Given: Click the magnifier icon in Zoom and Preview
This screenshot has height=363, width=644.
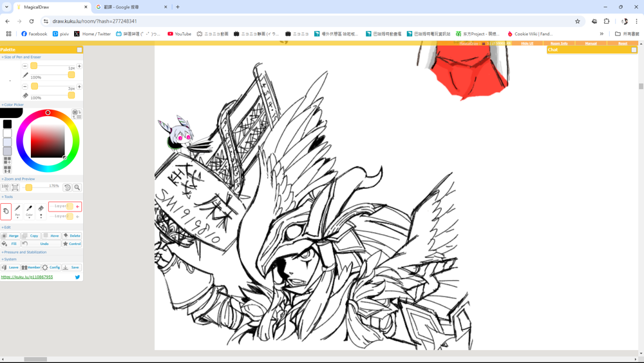Looking at the screenshot, I should point(77,188).
